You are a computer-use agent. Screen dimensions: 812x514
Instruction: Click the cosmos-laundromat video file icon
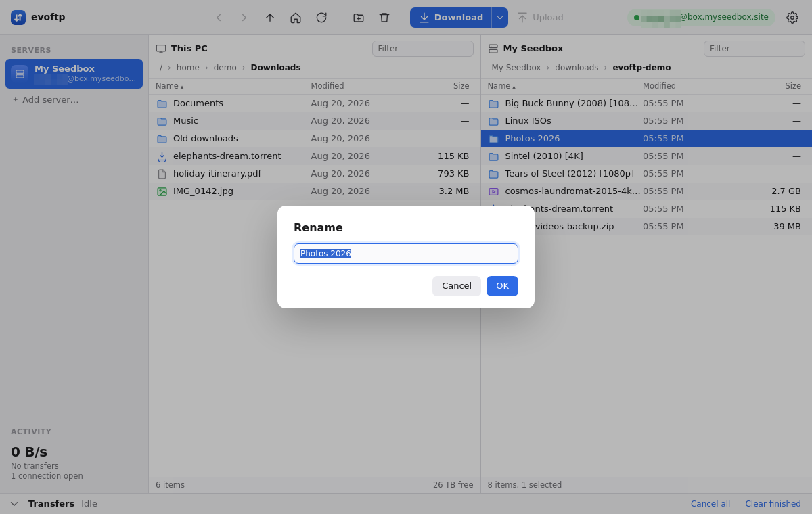coord(493,192)
